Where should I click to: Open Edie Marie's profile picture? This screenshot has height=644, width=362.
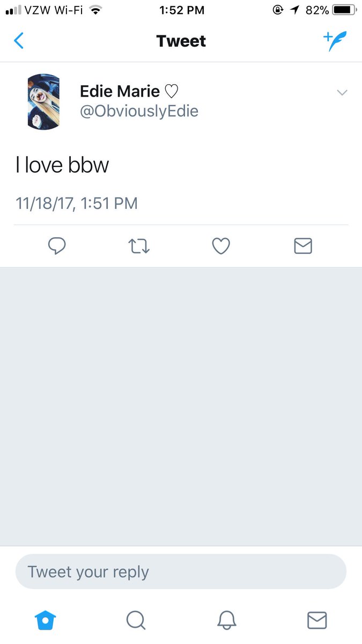pyautogui.click(x=43, y=101)
